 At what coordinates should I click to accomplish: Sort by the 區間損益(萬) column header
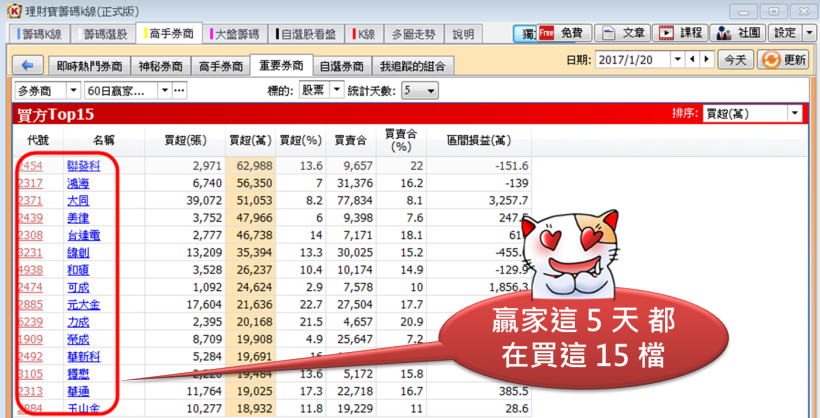[x=479, y=140]
